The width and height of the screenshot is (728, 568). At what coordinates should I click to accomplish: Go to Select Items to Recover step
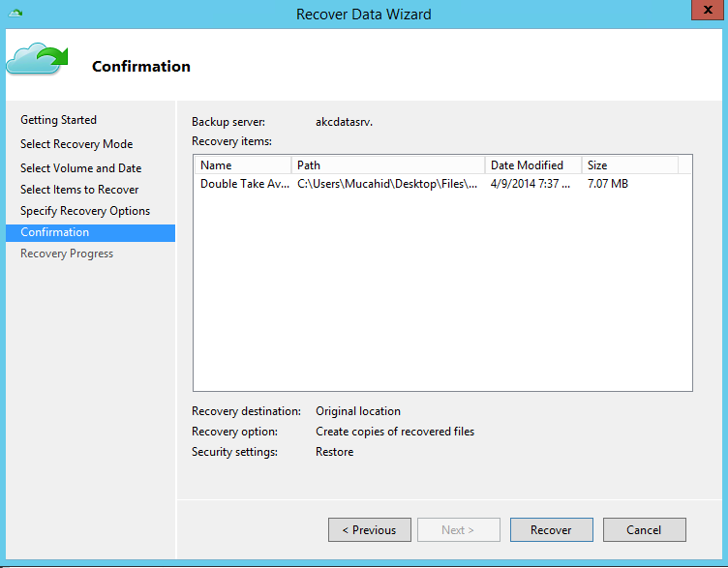click(79, 190)
